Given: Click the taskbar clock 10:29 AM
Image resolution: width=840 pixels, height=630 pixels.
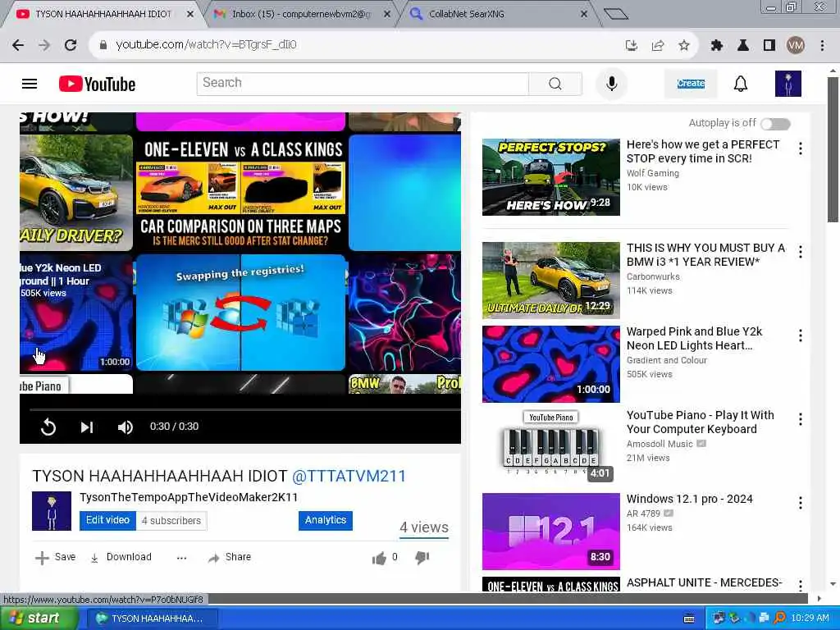Looking at the screenshot, I should pyautogui.click(x=810, y=619).
